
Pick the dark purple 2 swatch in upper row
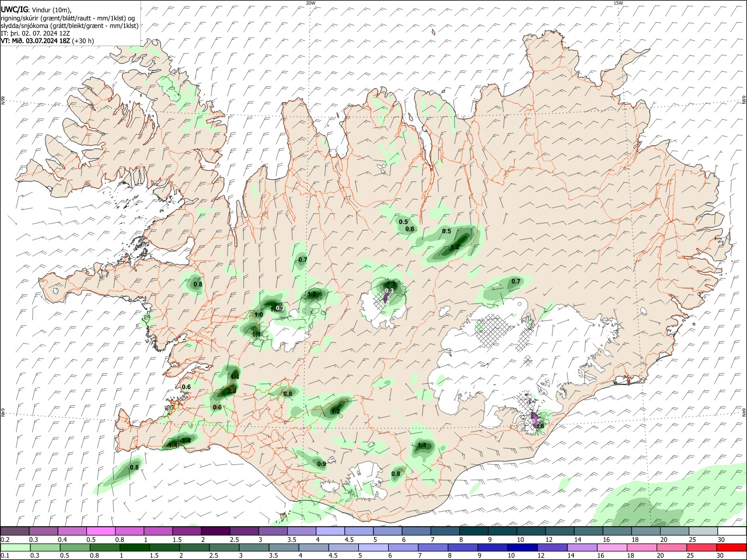[215, 531]
